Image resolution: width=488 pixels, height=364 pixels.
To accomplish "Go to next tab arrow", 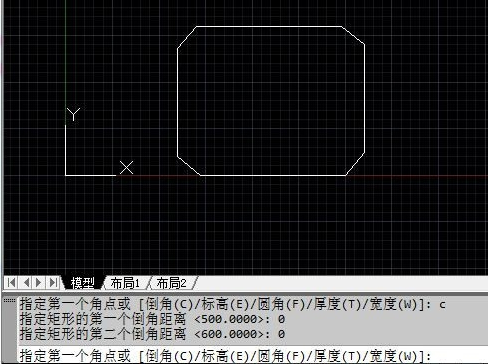I will (39, 283).
